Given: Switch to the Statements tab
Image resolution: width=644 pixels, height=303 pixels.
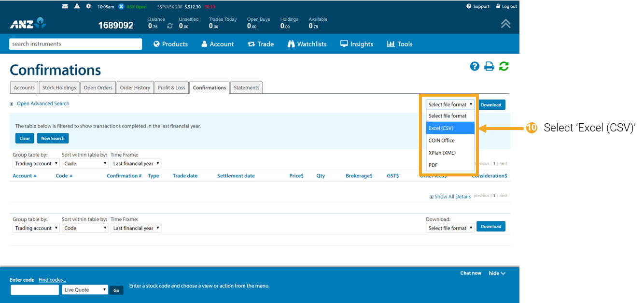Looking at the screenshot, I should click(x=246, y=87).
